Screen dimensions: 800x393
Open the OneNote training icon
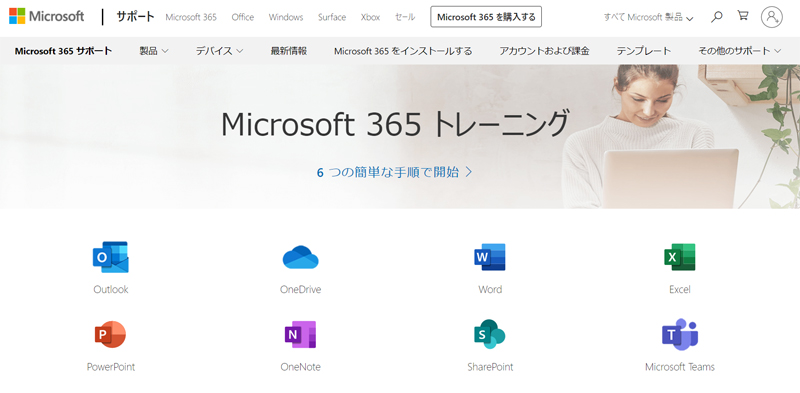[x=301, y=334]
